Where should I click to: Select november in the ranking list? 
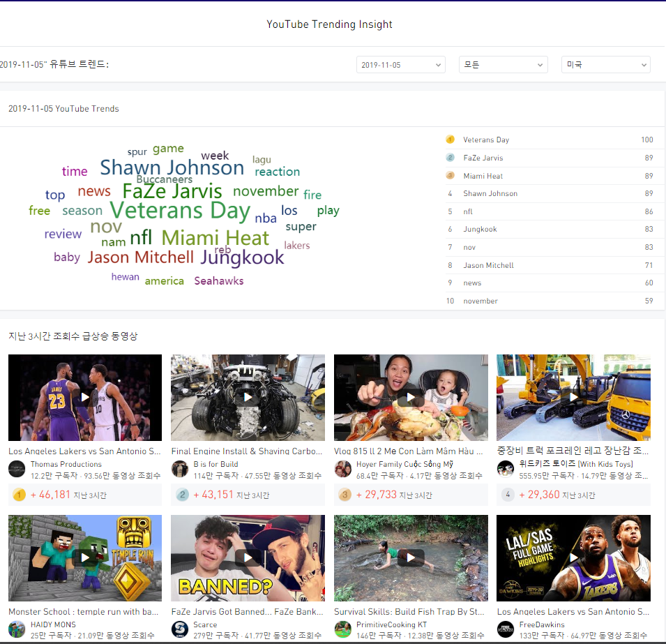[480, 301]
